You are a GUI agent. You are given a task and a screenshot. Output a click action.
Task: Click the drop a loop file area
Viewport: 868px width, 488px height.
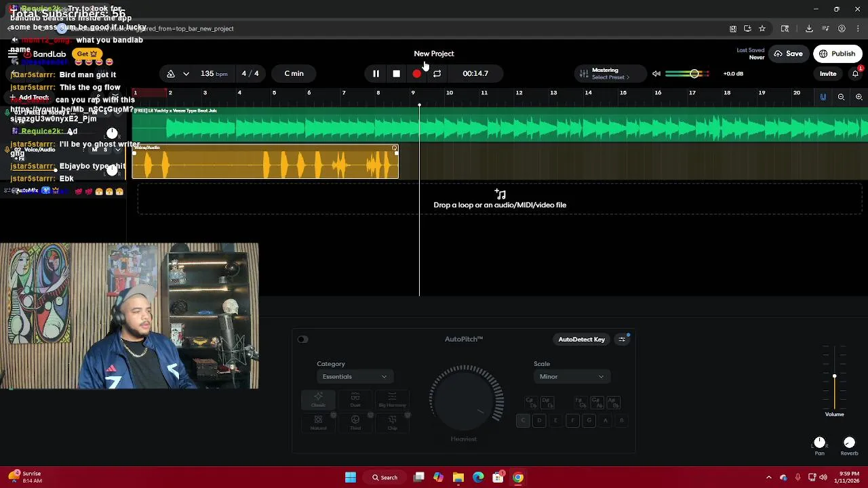coord(500,199)
